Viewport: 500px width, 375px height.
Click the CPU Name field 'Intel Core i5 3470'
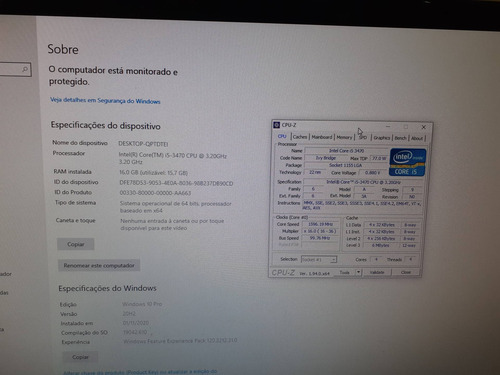click(346, 151)
